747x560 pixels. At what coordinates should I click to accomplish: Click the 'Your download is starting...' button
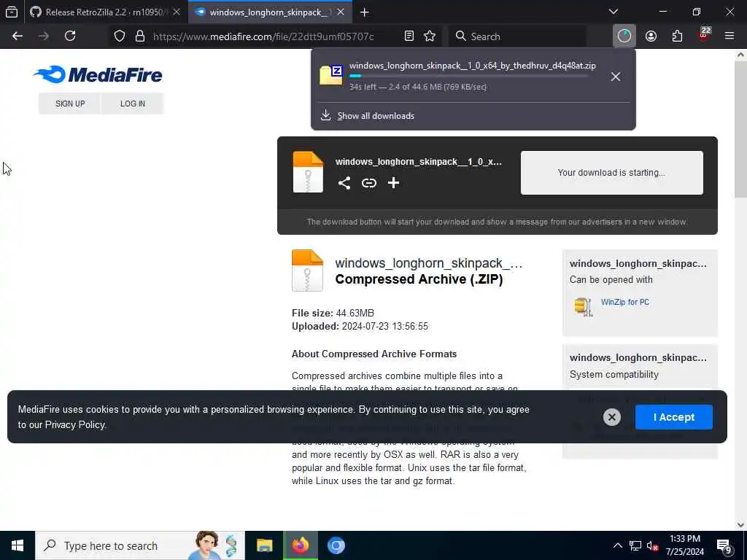(612, 173)
